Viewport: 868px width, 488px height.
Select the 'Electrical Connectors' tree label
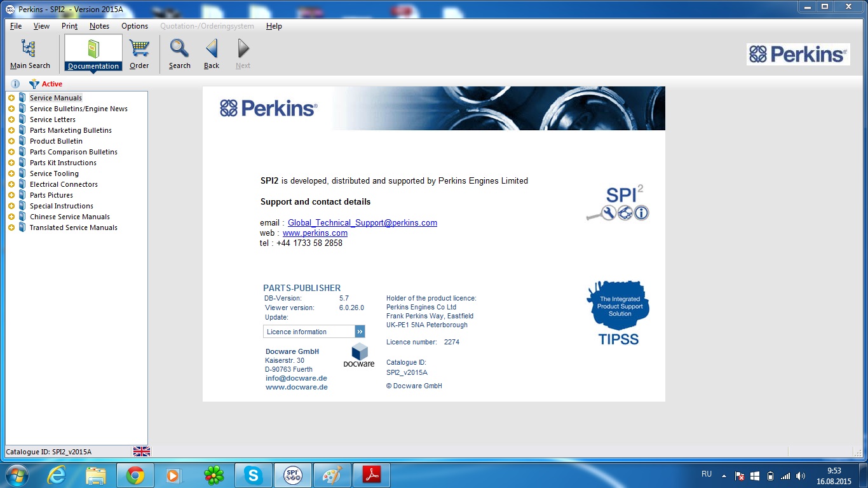coord(64,184)
